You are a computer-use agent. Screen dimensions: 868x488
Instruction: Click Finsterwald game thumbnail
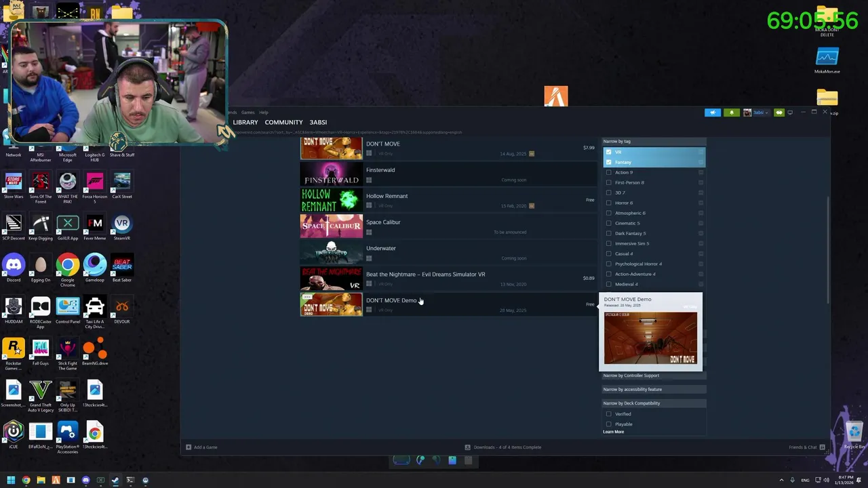332,174
